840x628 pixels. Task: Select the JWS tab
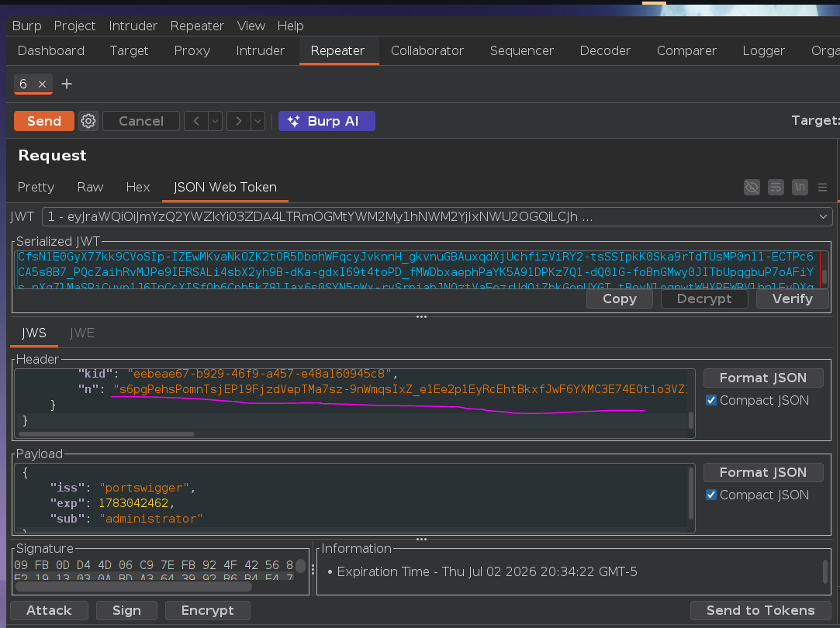[x=34, y=333]
